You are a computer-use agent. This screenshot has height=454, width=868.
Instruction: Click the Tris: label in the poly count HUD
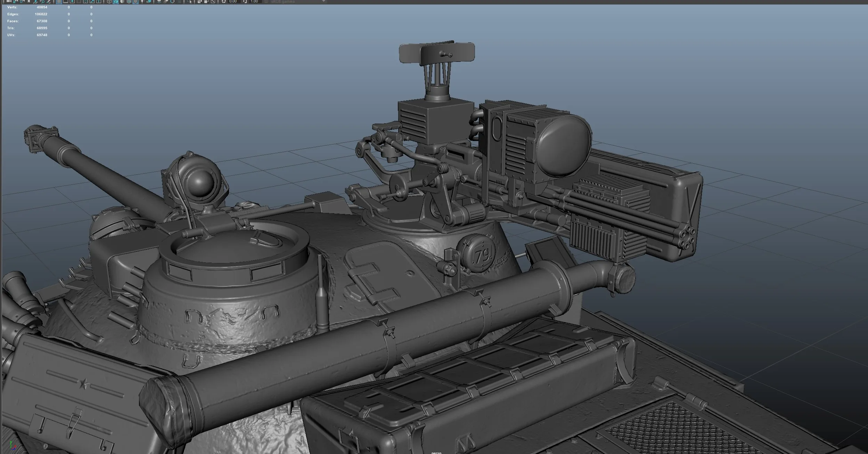(11, 28)
